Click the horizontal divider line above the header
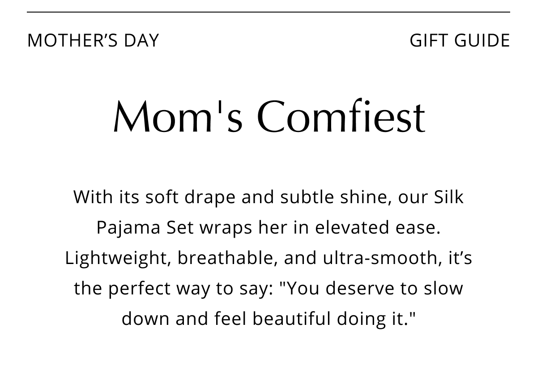Image resolution: width=537 pixels, height=392 pixels. coord(268,12)
